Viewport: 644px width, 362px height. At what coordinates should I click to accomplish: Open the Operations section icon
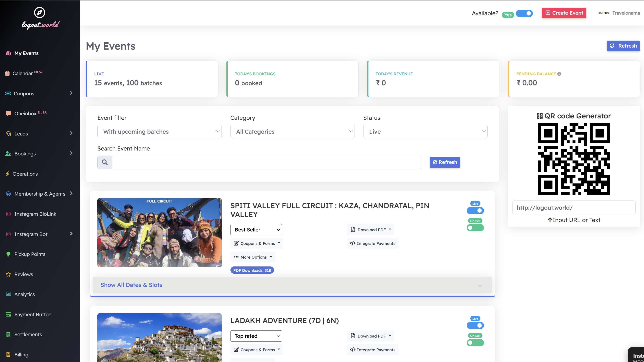click(8, 174)
